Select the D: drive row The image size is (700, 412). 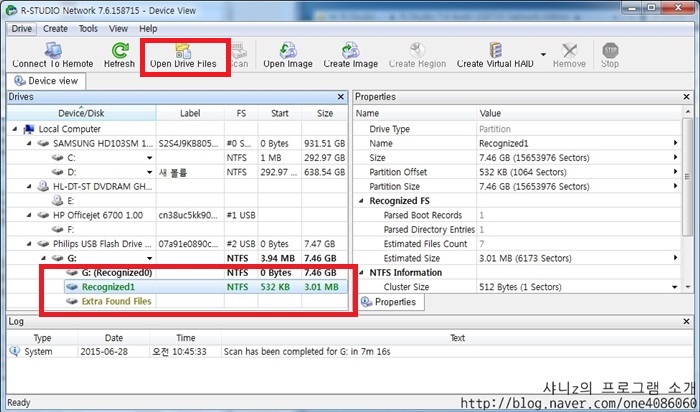178,172
